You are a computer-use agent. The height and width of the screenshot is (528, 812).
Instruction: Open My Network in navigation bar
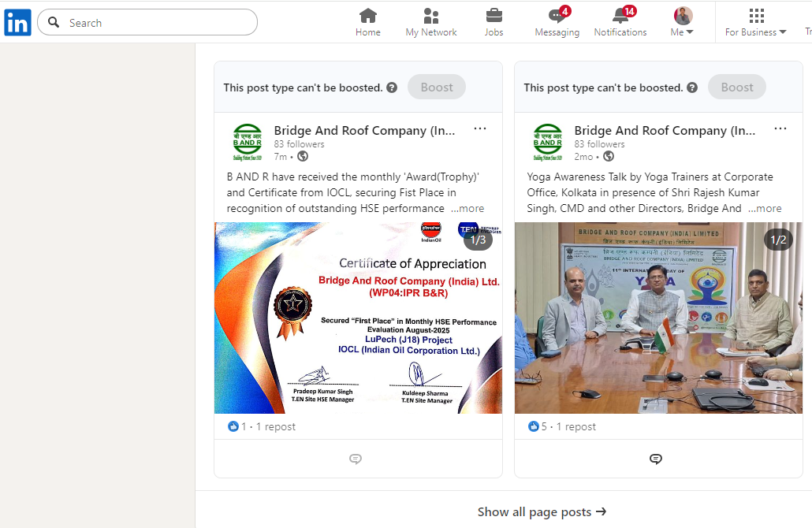pyautogui.click(x=431, y=22)
